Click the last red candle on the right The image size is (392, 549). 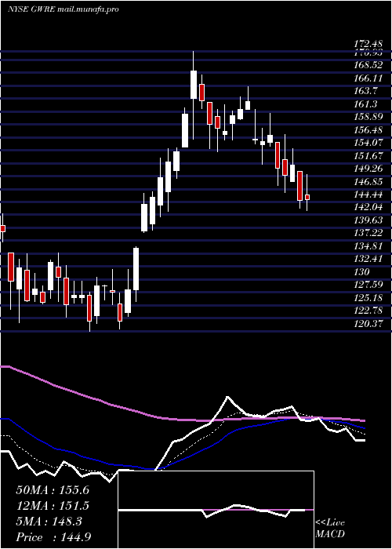coord(307,198)
